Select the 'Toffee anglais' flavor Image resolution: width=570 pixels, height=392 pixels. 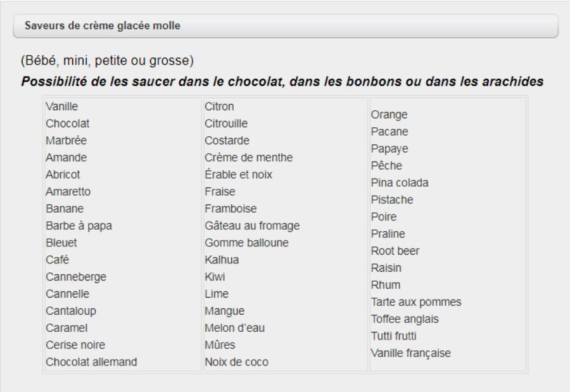(405, 319)
